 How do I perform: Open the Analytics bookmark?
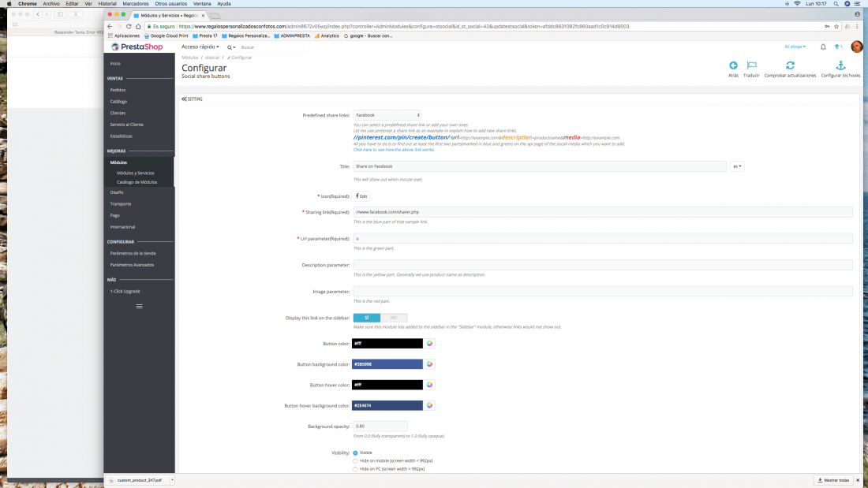(x=327, y=36)
